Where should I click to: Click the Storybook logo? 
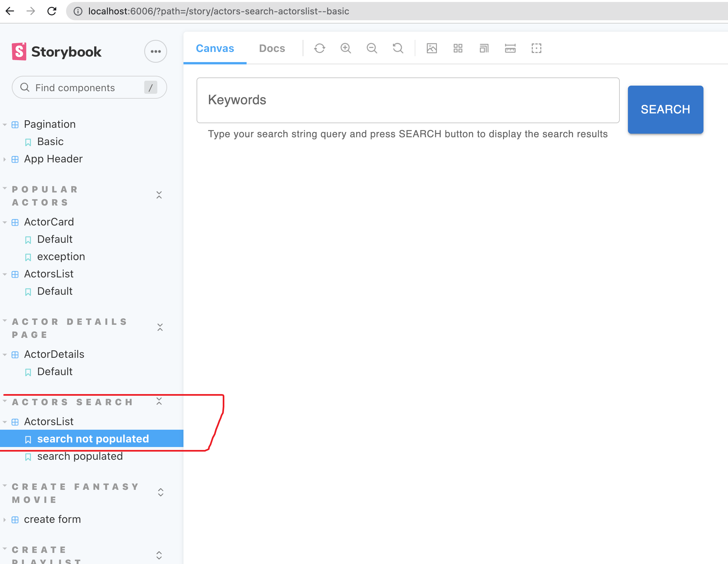point(57,52)
